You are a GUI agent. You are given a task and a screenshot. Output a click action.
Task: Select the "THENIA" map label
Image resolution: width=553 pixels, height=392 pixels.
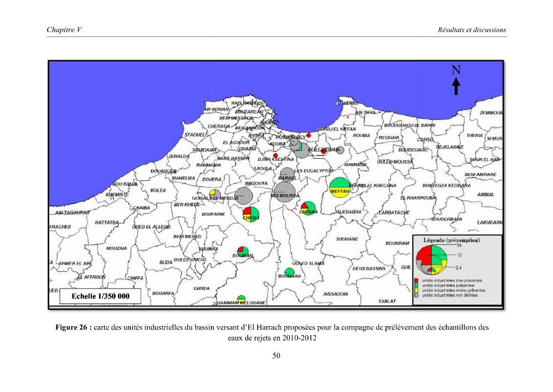click(474, 135)
